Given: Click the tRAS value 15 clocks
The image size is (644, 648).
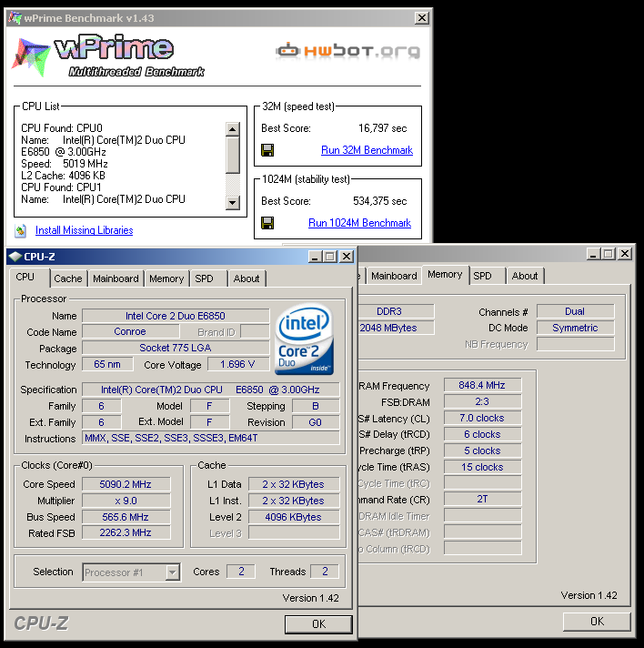Looking at the screenshot, I should tap(482, 467).
